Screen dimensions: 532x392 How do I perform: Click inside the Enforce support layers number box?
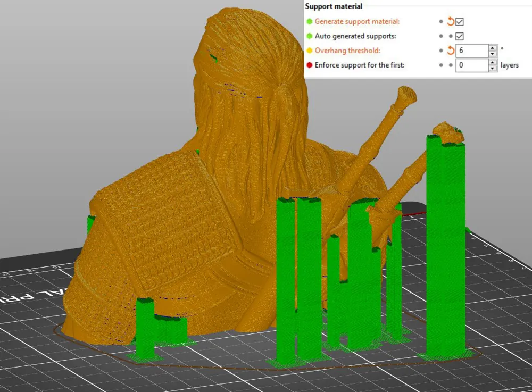click(x=472, y=65)
